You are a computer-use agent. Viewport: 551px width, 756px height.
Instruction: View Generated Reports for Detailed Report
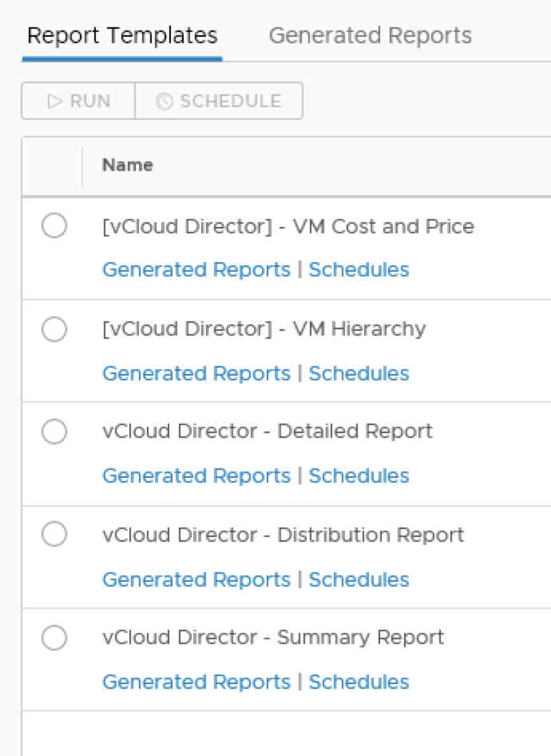196,475
